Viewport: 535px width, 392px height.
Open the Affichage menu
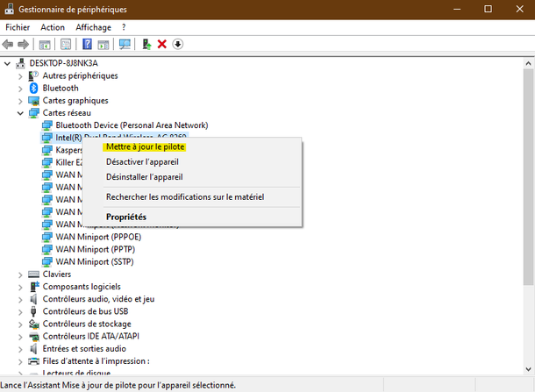(93, 27)
